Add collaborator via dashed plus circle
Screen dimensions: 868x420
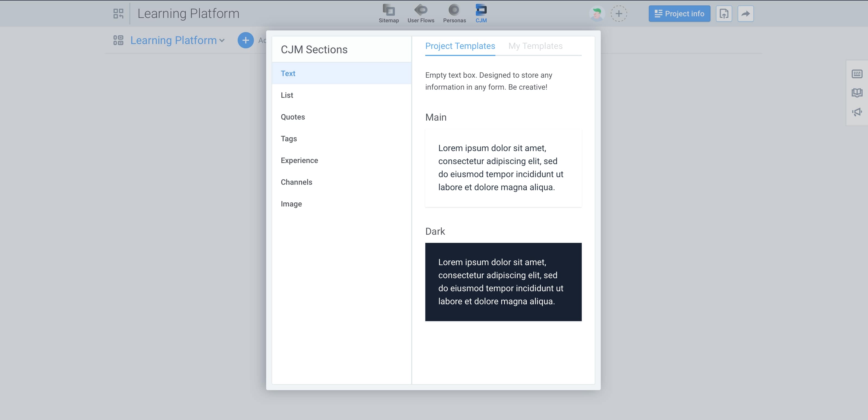tap(619, 14)
